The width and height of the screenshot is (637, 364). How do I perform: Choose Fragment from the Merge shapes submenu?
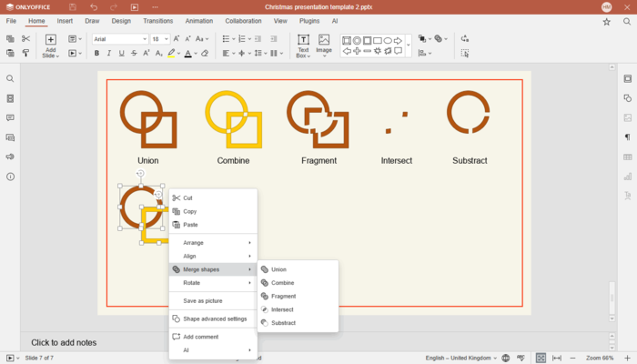[283, 296]
